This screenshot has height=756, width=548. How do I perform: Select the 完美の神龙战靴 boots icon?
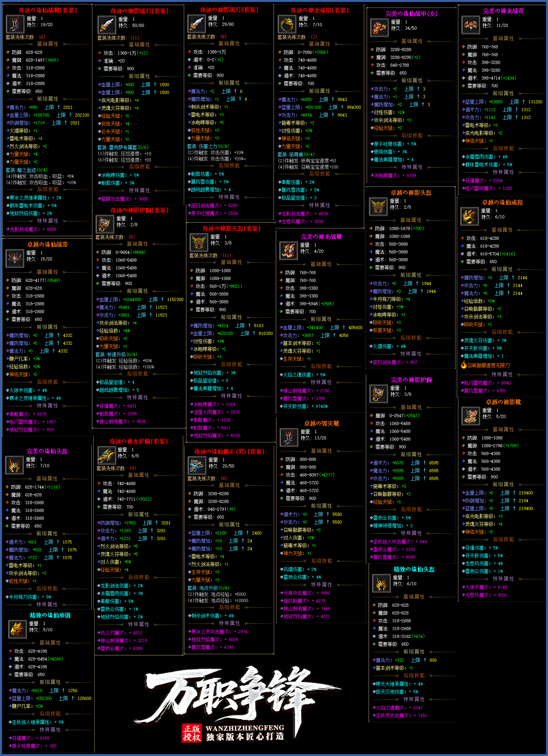click(x=289, y=250)
